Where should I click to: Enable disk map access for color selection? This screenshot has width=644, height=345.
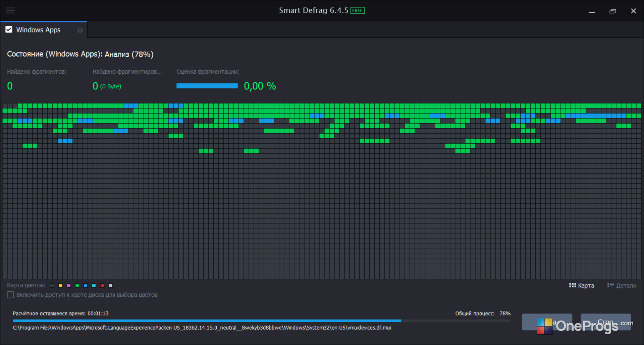(x=10, y=295)
